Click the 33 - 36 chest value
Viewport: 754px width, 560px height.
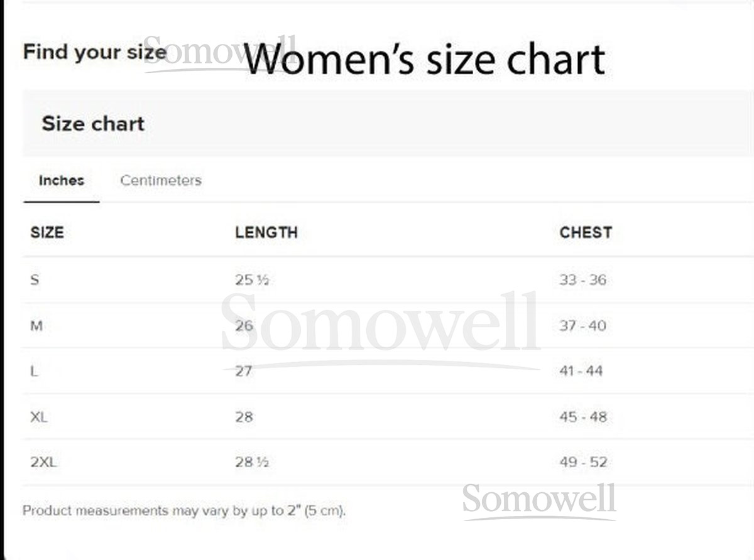tap(583, 280)
